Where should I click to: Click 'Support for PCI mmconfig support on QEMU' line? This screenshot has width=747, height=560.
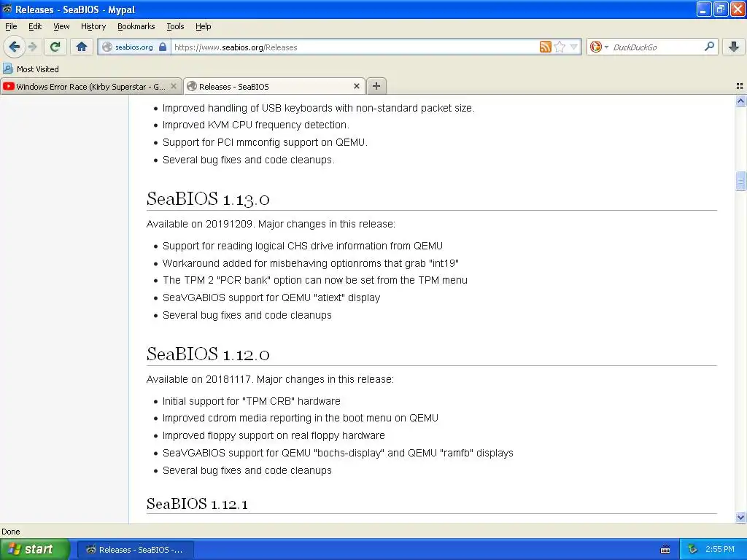pyautogui.click(x=265, y=142)
